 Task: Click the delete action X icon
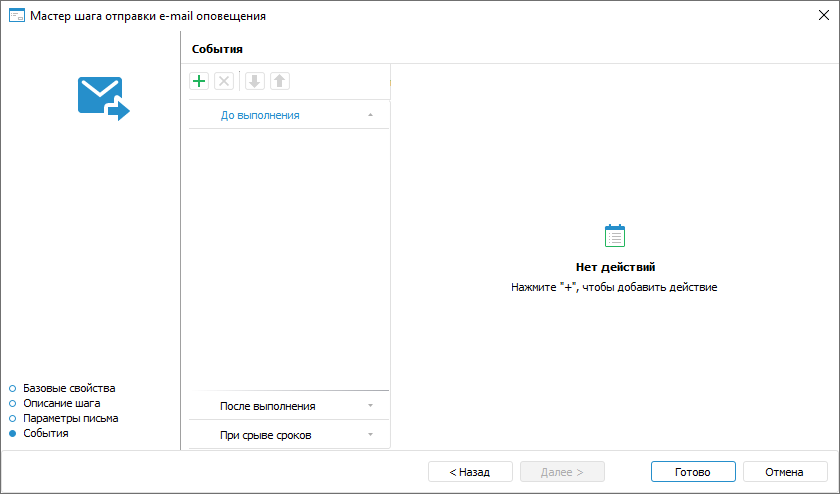[224, 82]
